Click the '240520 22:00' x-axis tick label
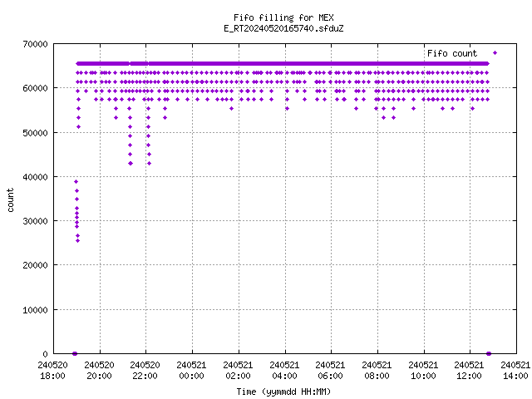532x399 pixels. [145, 371]
